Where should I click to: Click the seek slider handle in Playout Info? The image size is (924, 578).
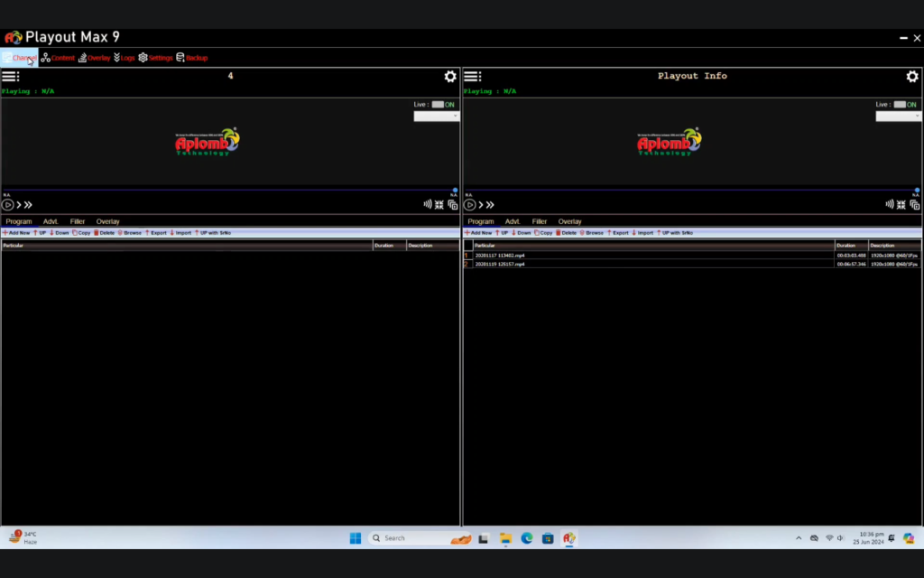pos(917,191)
